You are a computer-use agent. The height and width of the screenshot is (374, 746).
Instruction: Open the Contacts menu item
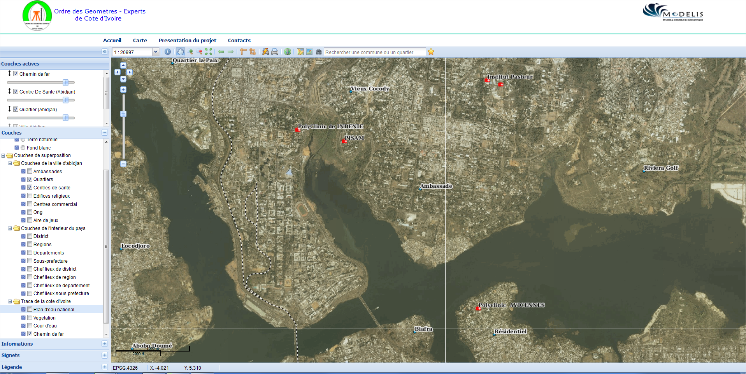pyautogui.click(x=239, y=40)
